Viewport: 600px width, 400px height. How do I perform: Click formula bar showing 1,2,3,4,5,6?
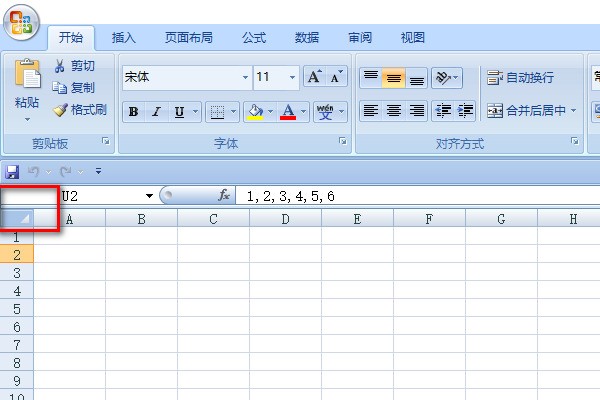418,196
